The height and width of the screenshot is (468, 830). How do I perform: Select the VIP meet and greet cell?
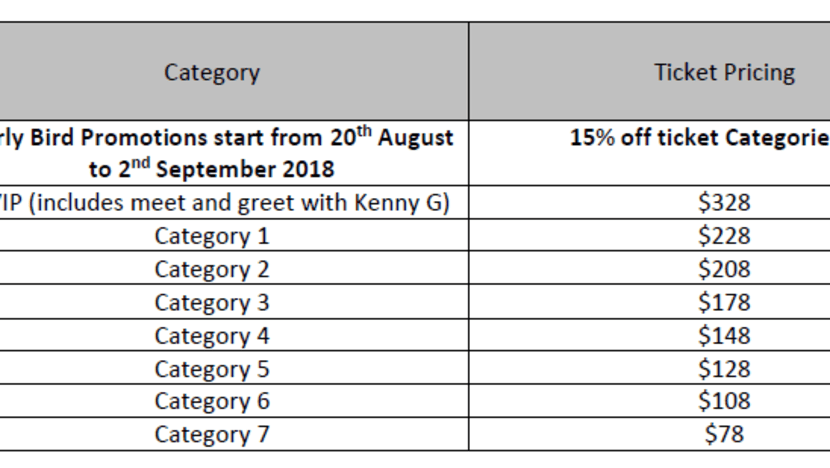(x=234, y=202)
